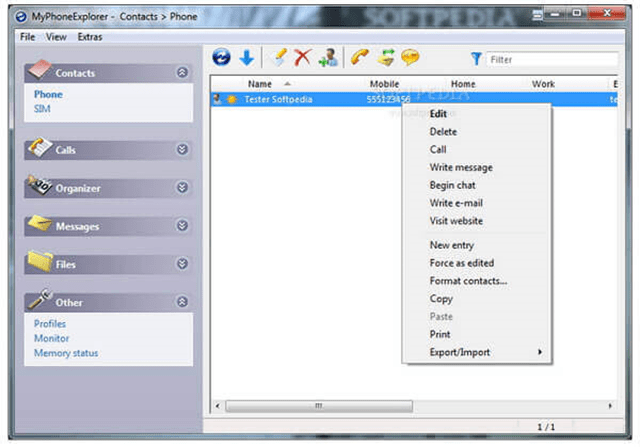Click the blue download arrow icon

click(x=247, y=58)
